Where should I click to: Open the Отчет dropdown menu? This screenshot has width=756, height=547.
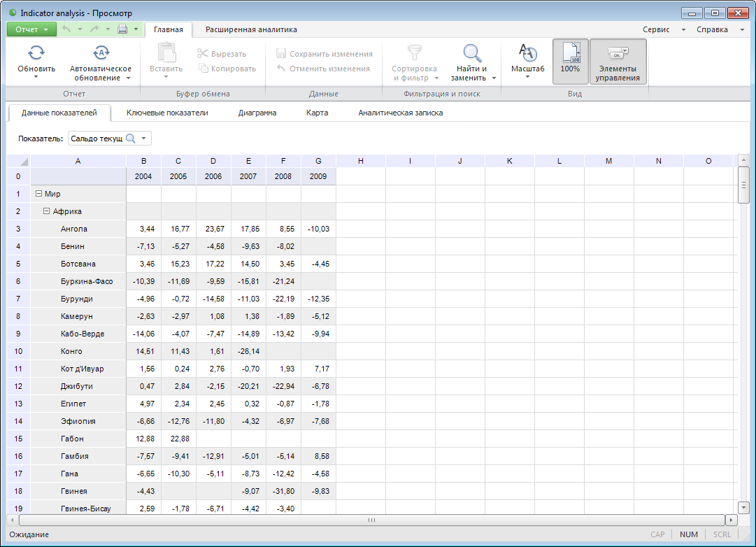tap(31, 29)
